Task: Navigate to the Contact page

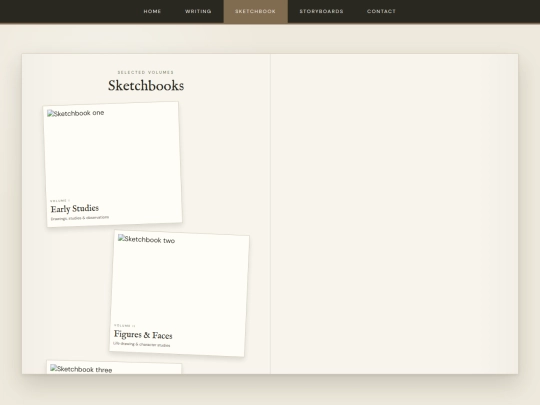Action: click(381, 11)
